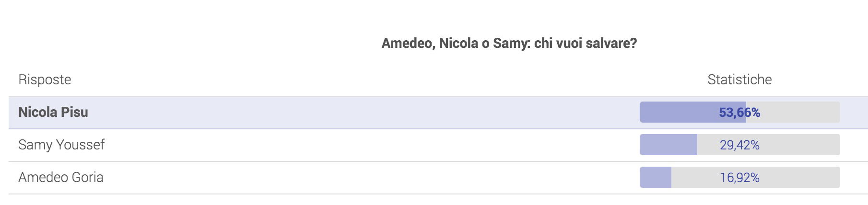
Task: Click the Samy Youssef name text
Action: 61,145
